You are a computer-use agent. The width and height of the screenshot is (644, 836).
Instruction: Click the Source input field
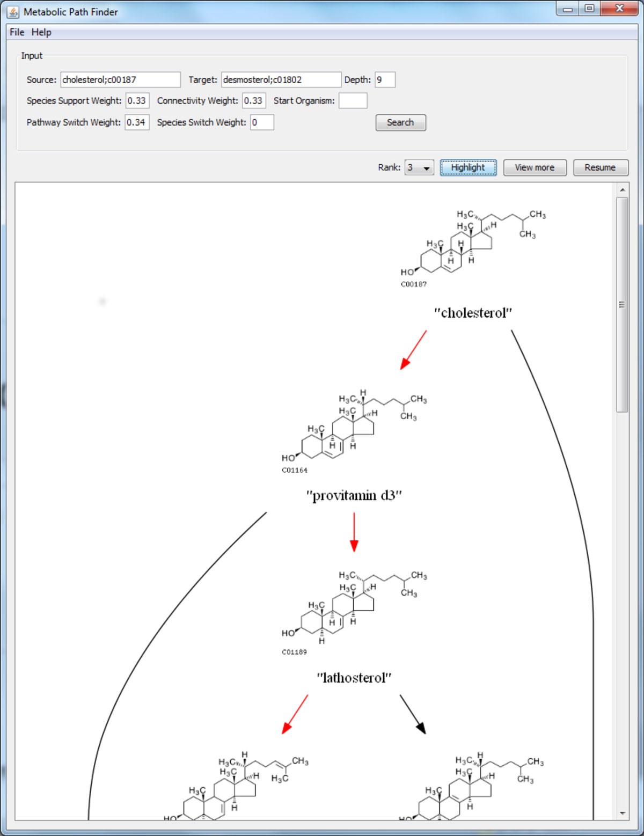coord(120,79)
